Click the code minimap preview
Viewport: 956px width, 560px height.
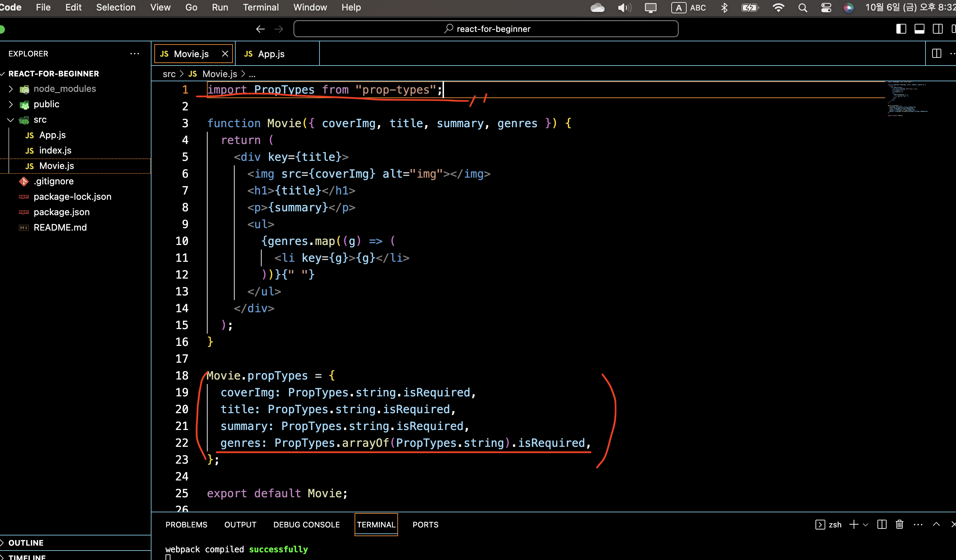[x=907, y=98]
